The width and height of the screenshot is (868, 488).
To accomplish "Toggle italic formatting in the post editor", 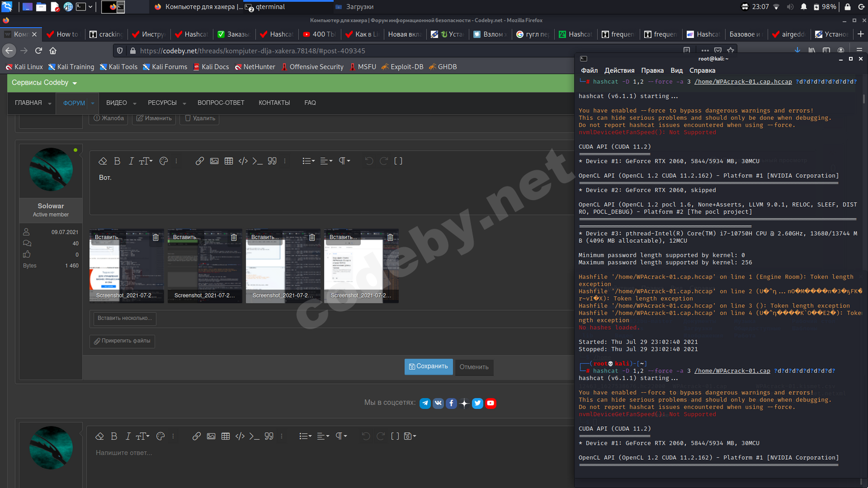I will click(131, 161).
